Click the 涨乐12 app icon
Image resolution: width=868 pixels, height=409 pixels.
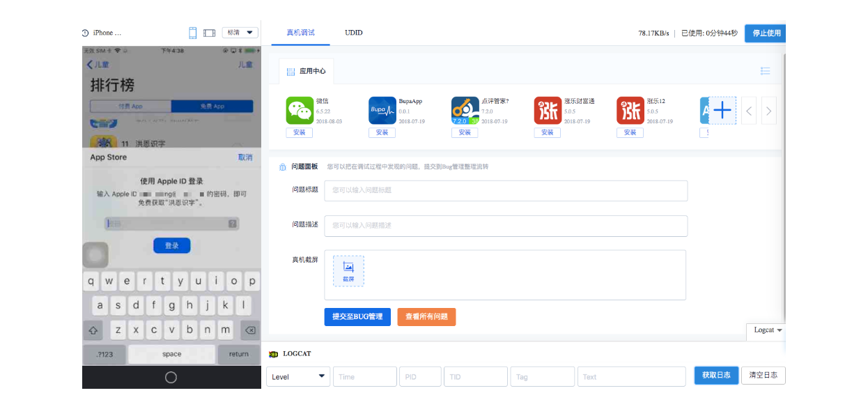tap(630, 111)
